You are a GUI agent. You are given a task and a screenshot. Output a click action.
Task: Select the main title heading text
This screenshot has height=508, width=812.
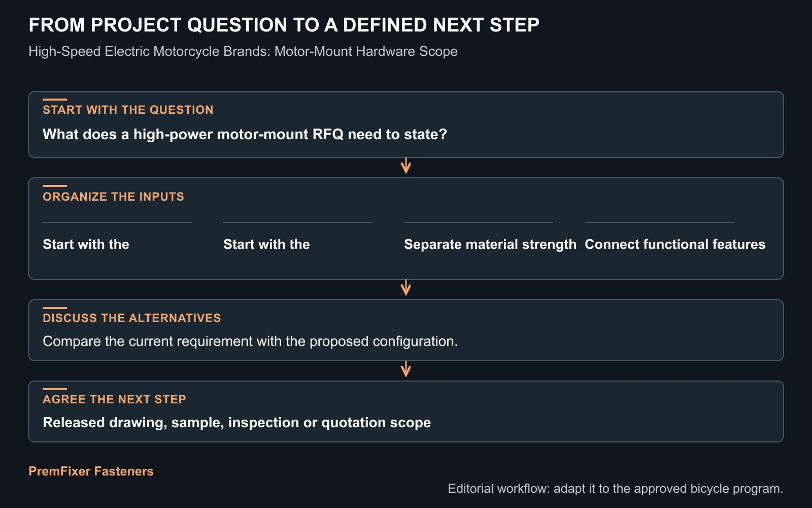[x=284, y=25]
